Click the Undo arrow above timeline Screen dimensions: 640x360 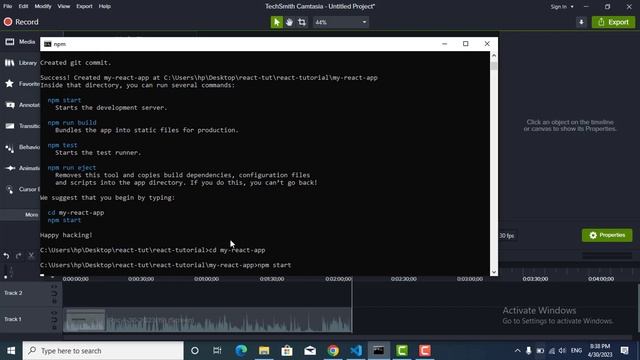tap(6, 256)
